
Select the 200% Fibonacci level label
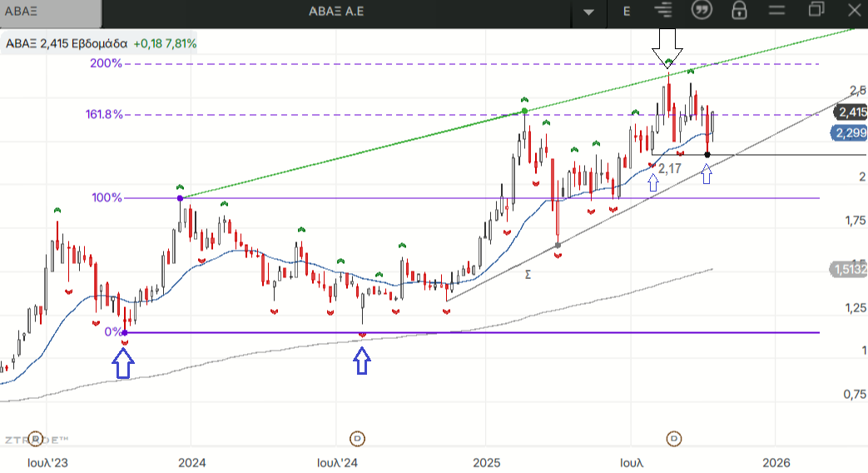107,64
